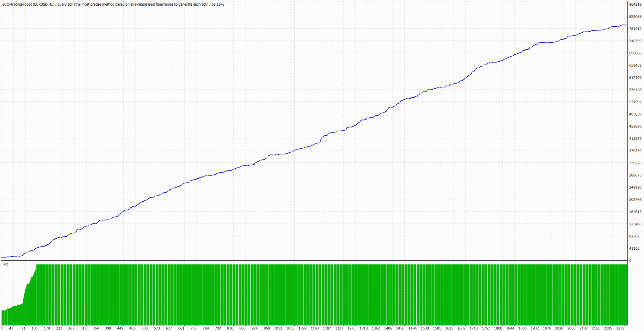Select trade number 47 on horizontal axis

pyautogui.click(x=11, y=328)
